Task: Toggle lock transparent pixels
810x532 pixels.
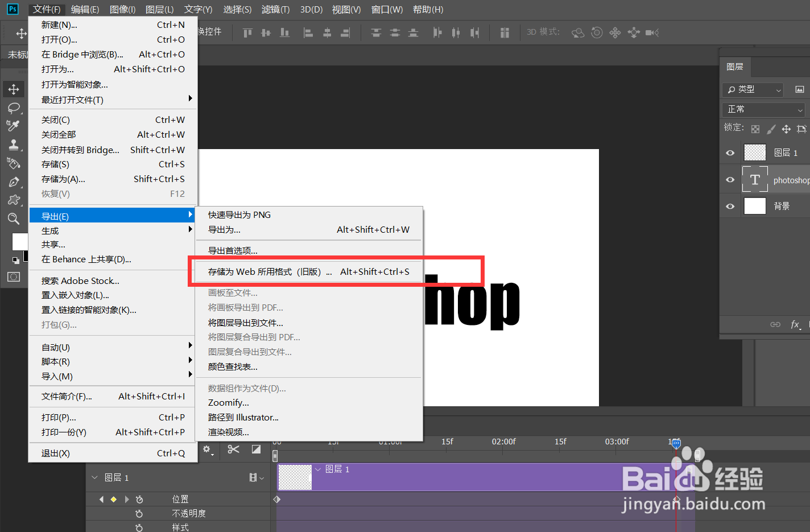Action: [x=755, y=129]
